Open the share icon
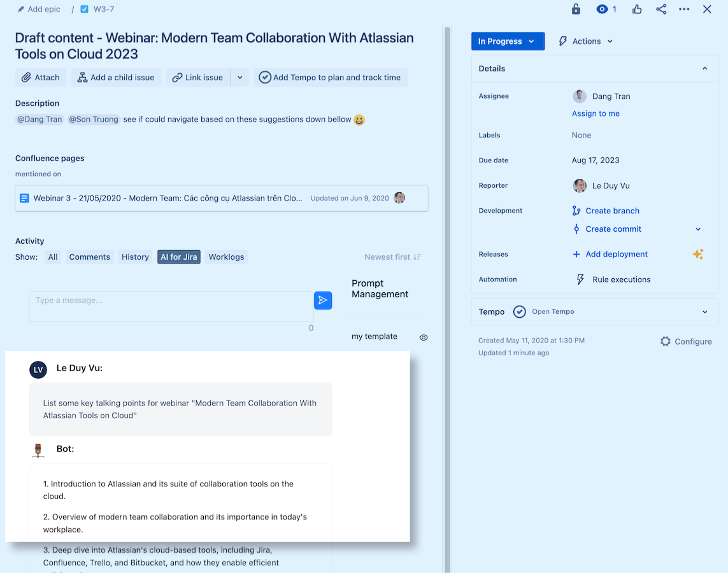Image resolution: width=728 pixels, height=573 pixels. coord(661,9)
